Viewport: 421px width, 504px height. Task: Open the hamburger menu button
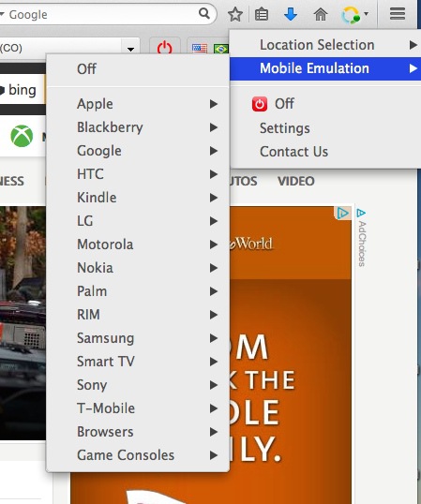tap(398, 14)
